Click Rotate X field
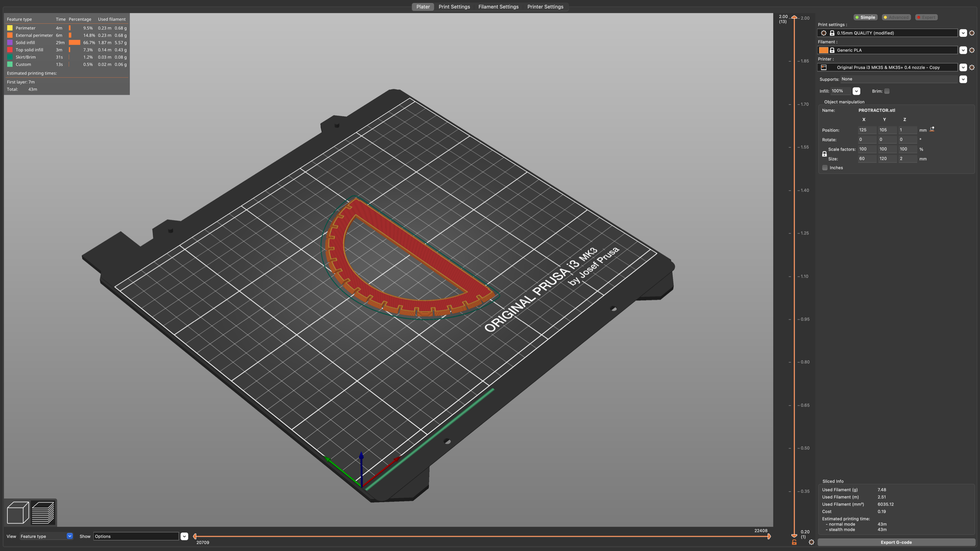 (867, 140)
